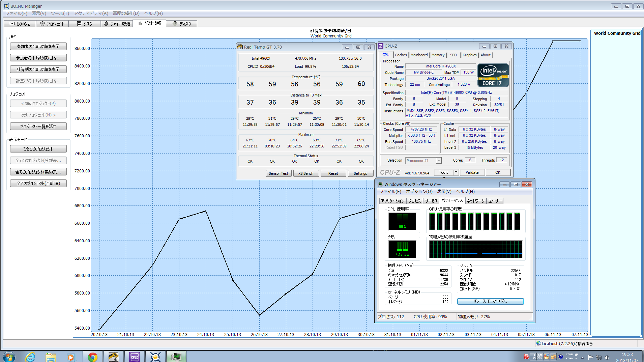The width and height of the screenshot is (644, 362).
Task: Click the CPU-Z Validate button
Action: click(x=472, y=172)
